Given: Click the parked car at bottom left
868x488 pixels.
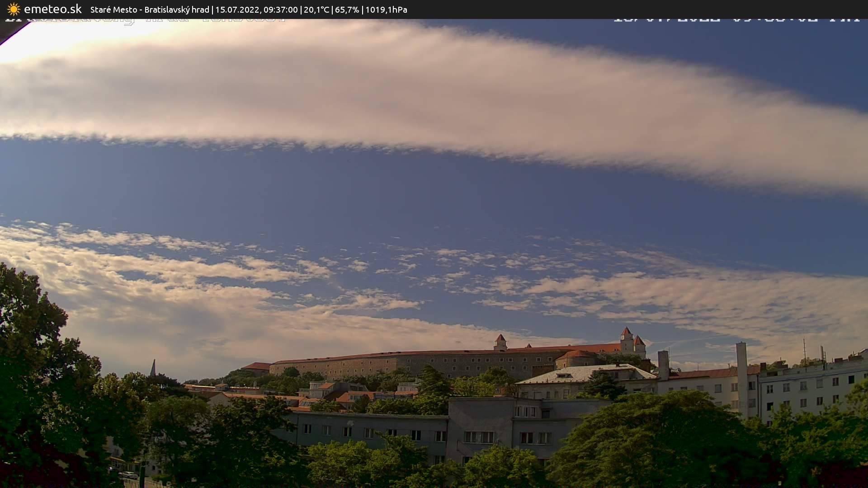Looking at the screenshot, I should point(128,475).
